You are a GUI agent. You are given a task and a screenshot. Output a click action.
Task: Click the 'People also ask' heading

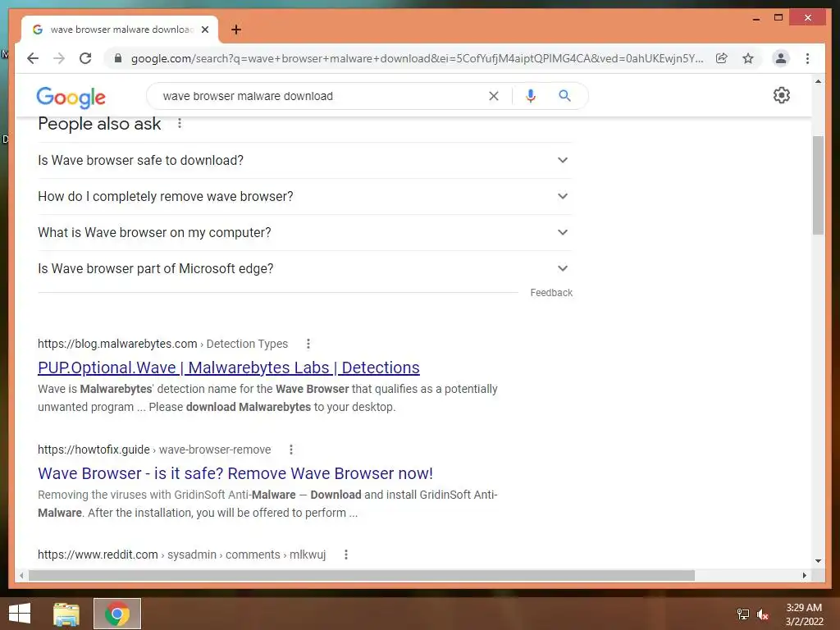[99, 124]
